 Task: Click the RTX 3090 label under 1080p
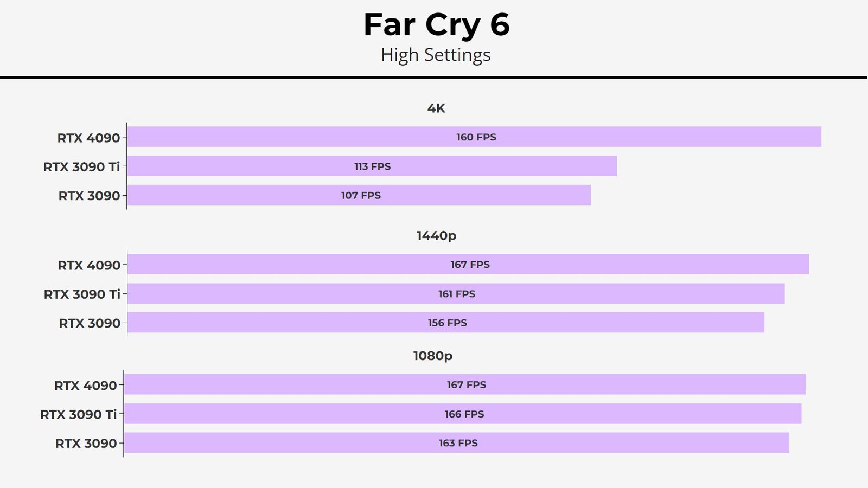(86, 444)
